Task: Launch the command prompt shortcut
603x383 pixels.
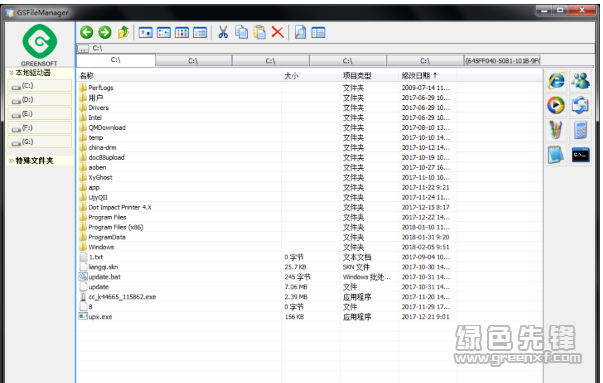Action: tap(580, 155)
